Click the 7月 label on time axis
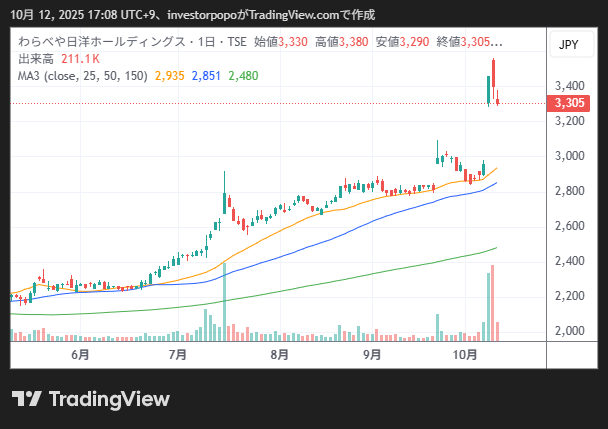 click(178, 354)
